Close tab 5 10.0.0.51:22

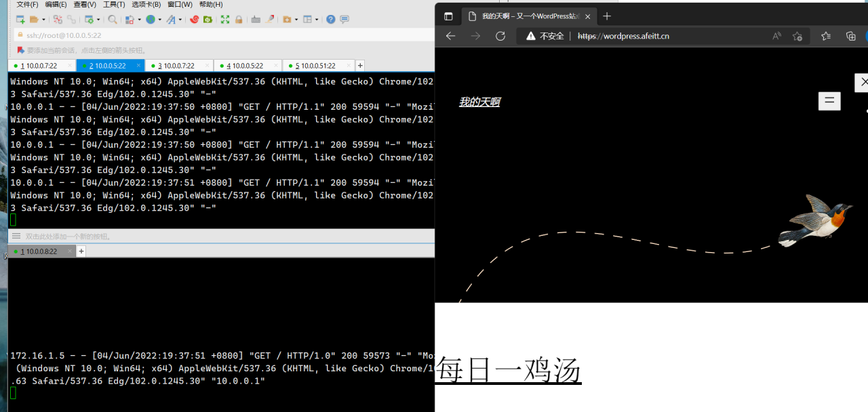349,66
